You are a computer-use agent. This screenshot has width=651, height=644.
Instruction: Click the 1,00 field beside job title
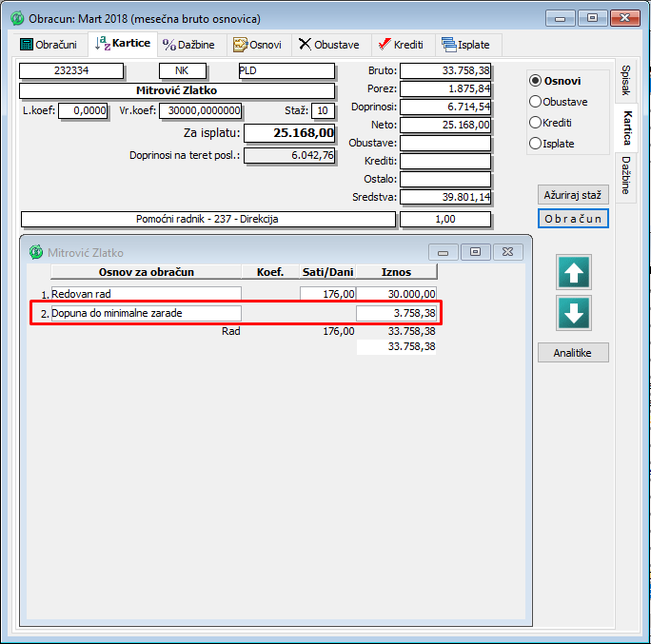(x=445, y=219)
